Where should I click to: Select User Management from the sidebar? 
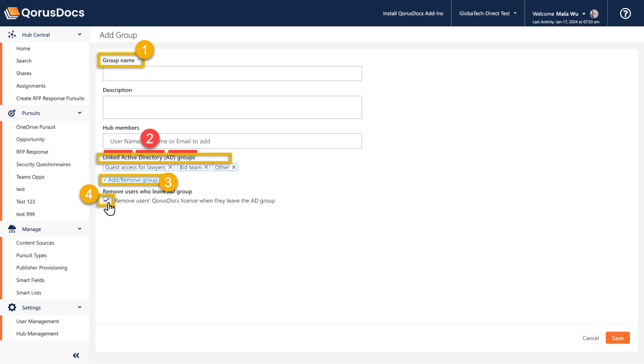[37, 321]
